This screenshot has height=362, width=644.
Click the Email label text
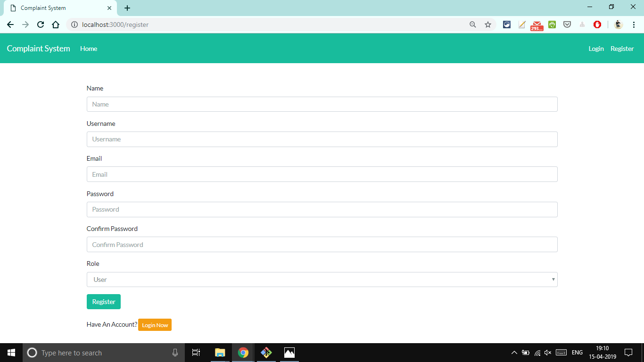(x=94, y=158)
